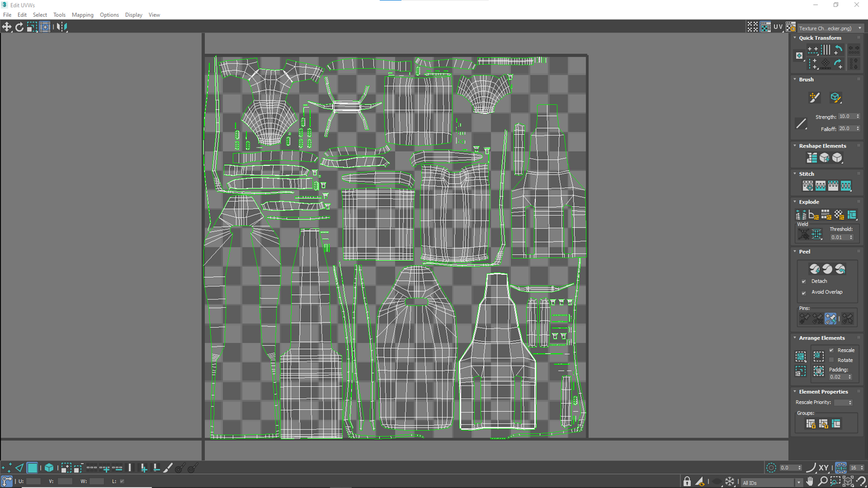Click the brush falloff type icon

click(x=801, y=123)
